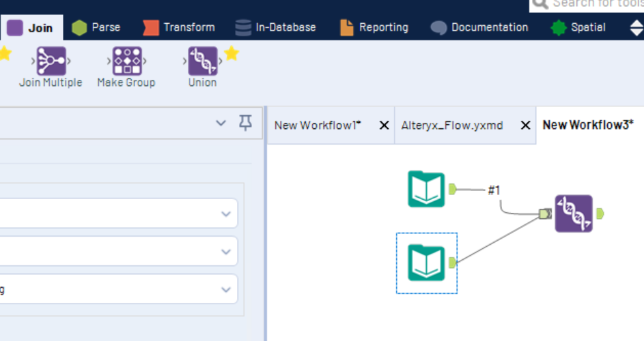Click the Union tool in the palette
Image resolution: width=644 pixels, height=341 pixels.
[202, 61]
